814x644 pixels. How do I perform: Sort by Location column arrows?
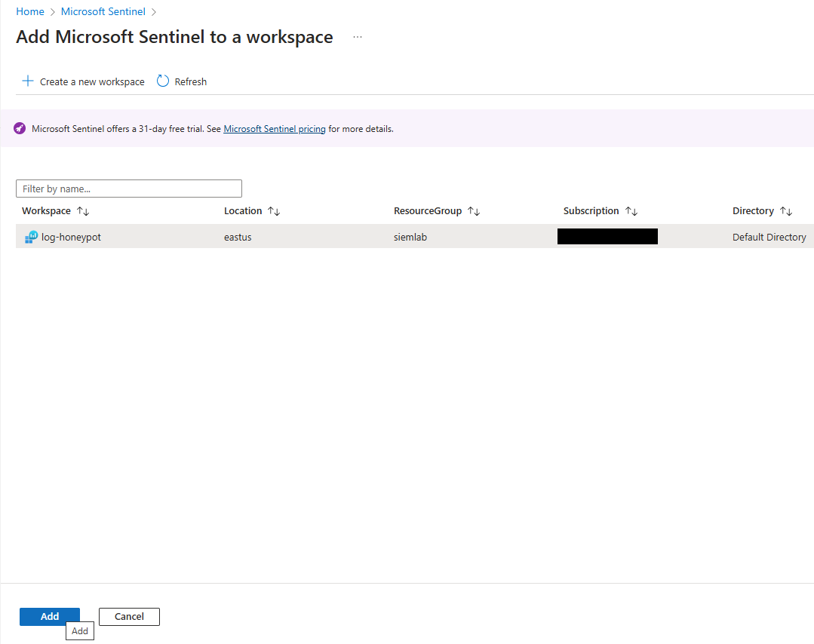coord(274,211)
